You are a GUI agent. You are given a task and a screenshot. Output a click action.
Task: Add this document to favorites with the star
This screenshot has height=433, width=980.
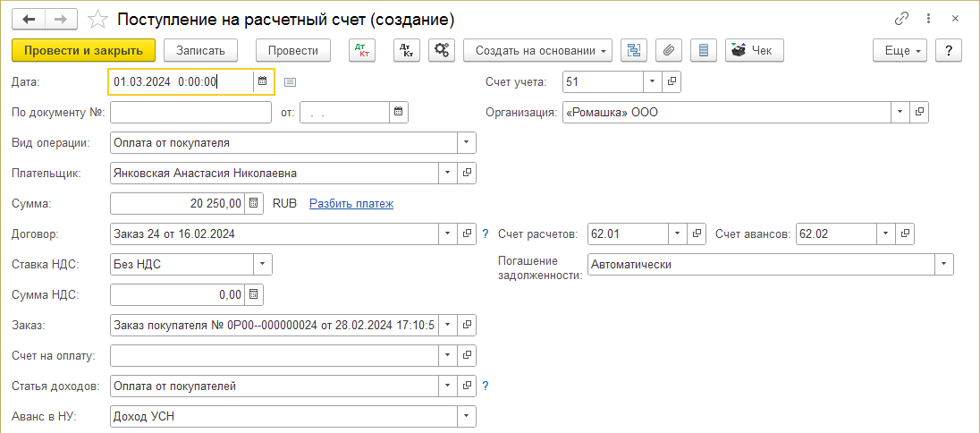pyautogui.click(x=99, y=19)
